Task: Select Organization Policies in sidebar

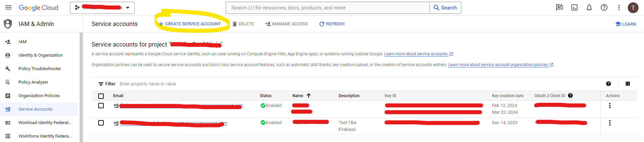Action: click(x=39, y=95)
